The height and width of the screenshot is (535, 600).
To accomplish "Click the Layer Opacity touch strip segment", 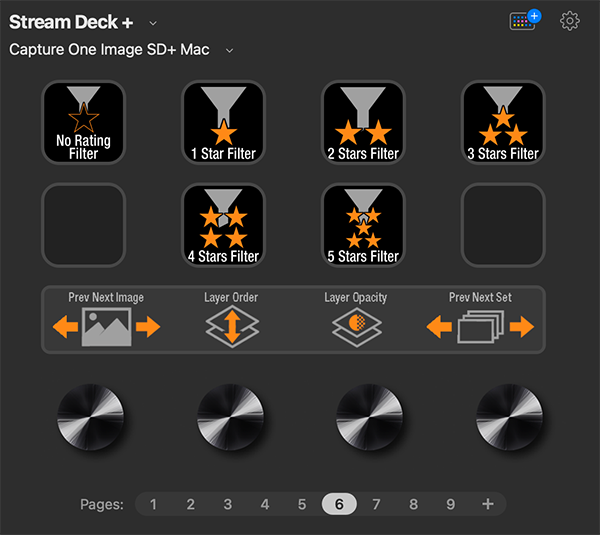I will (x=356, y=319).
